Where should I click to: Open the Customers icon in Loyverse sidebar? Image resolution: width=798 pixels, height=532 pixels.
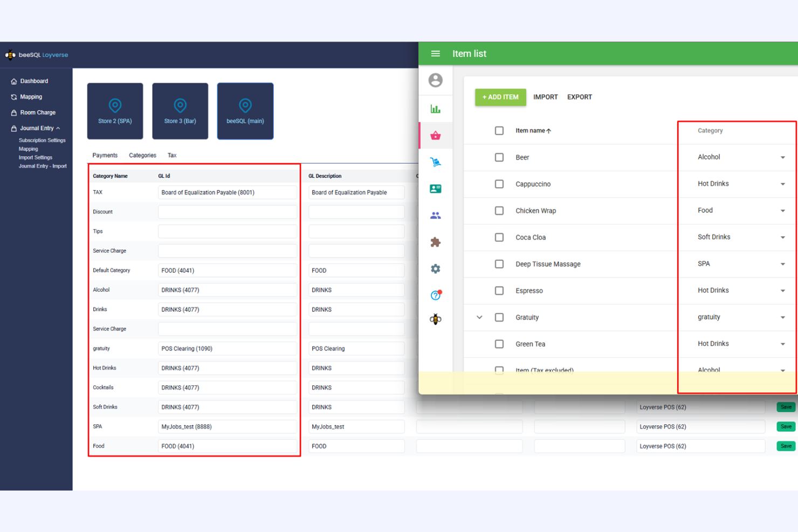(436, 215)
